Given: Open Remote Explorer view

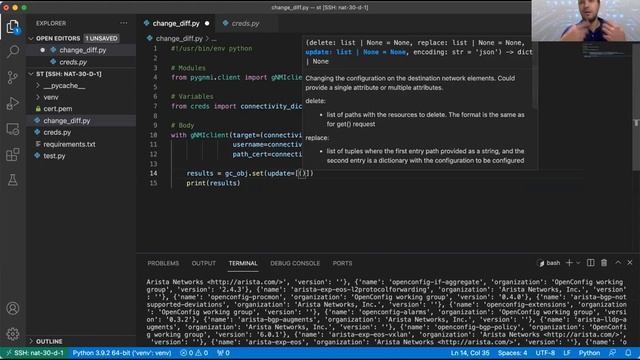Looking at the screenshot, I should coord(13,129).
